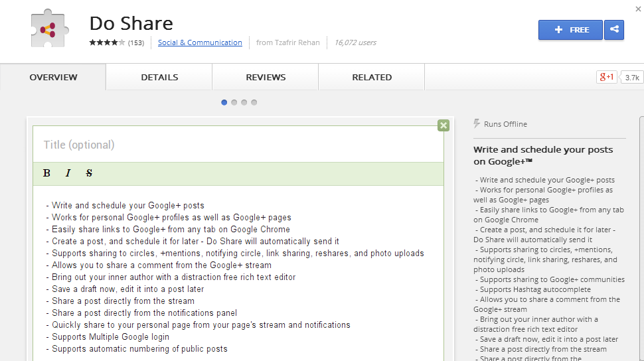644x361 pixels.
Task: Close the overlay with the top-right X
Action: click(638, 9)
